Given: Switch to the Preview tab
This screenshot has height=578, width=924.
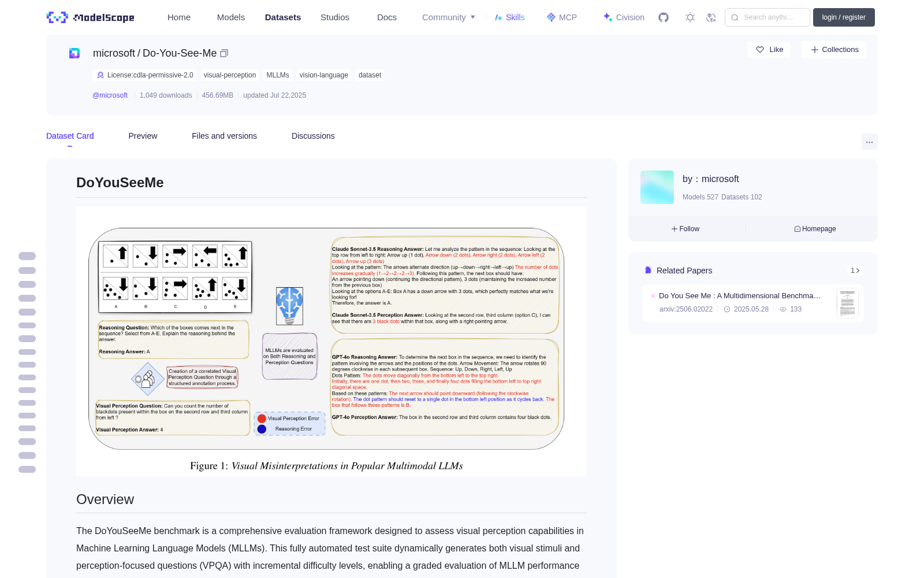Looking at the screenshot, I should (143, 136).
